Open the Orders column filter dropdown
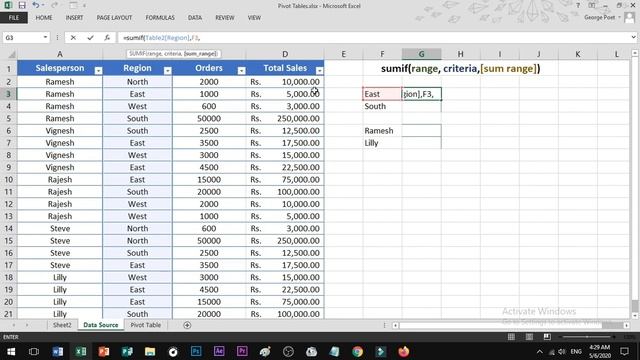Viewport: 640px width, 360px height. tap(241, 71)
